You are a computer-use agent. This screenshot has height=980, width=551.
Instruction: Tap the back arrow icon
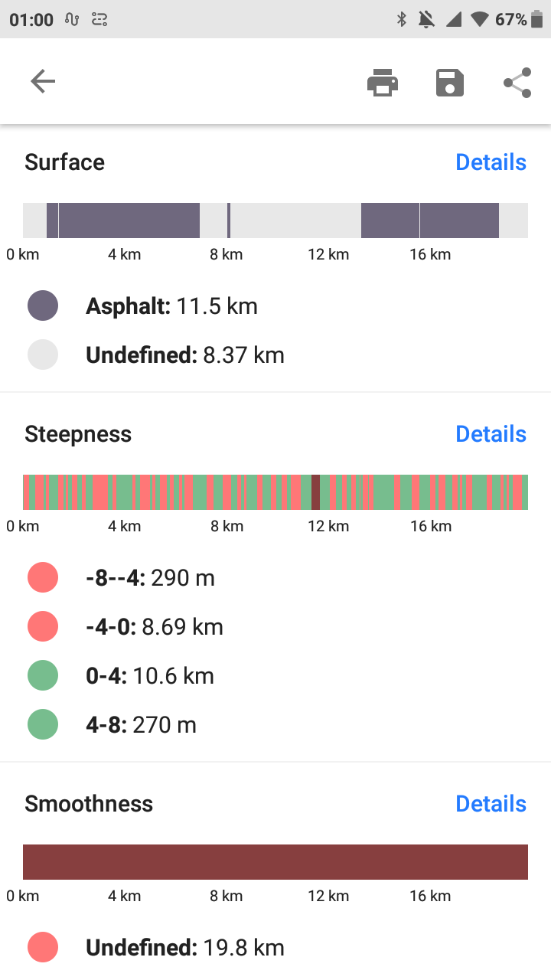[43, 82]
